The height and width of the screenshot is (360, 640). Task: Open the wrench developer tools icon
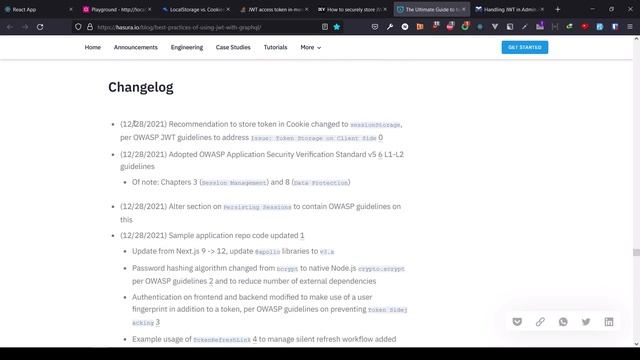point(390,27)
